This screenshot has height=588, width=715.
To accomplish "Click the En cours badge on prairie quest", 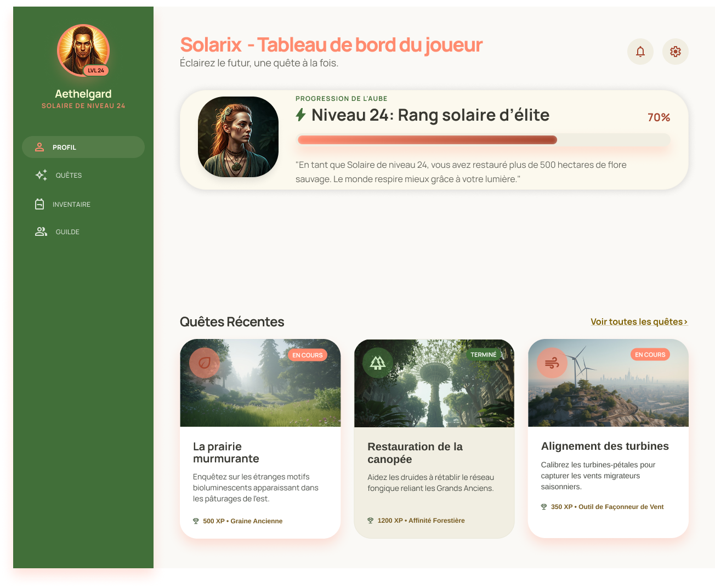I will point(307,355).
